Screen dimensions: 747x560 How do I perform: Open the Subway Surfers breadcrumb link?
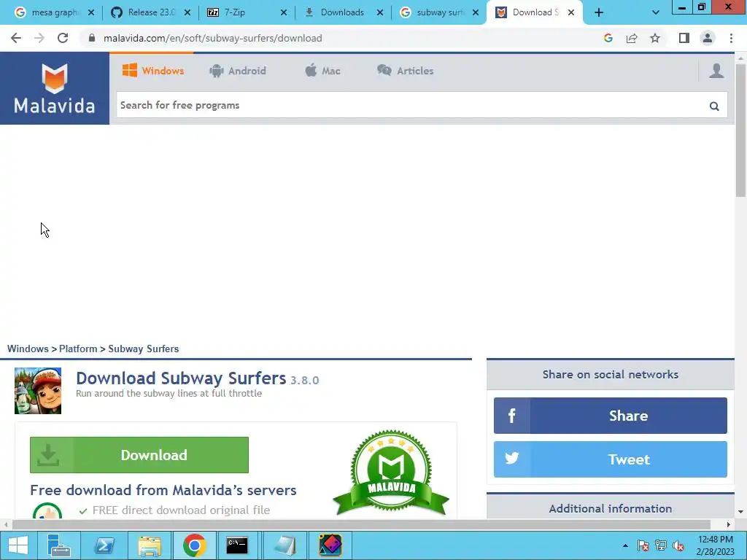tap(144, 349)
